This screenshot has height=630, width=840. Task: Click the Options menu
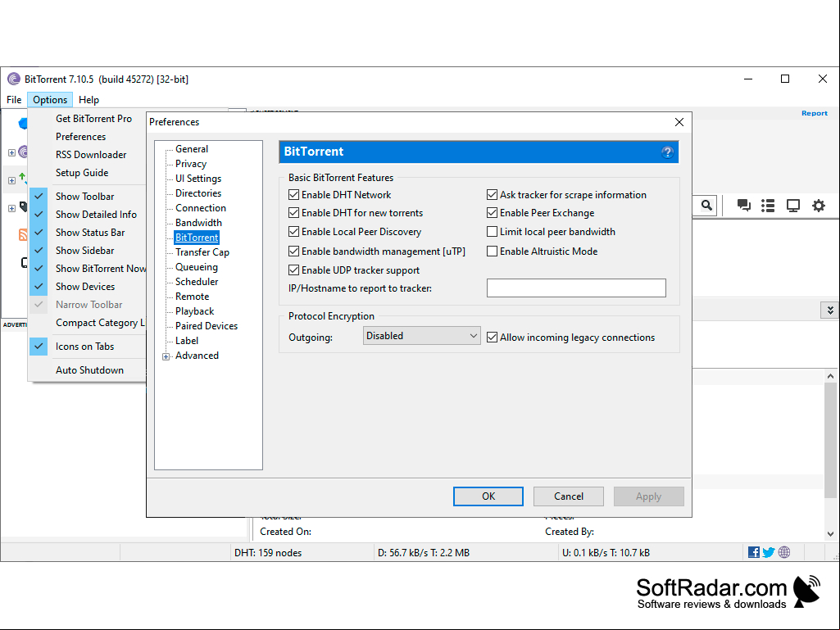pyautogui.click(x=50, y=100)
